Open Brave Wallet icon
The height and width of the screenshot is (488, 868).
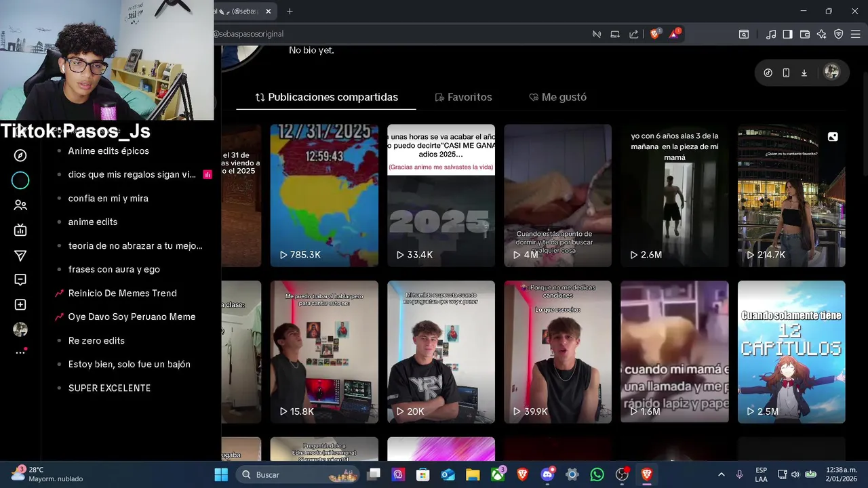[805, 34]
